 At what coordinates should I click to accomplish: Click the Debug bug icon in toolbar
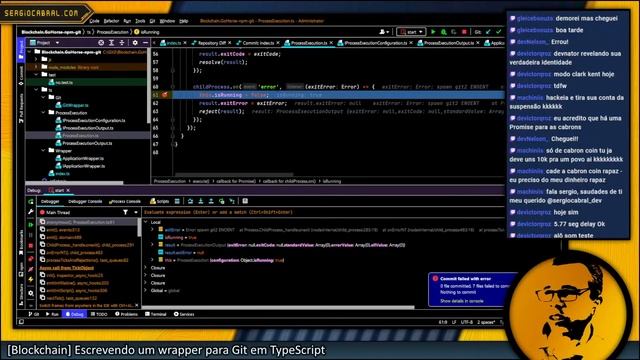click(x=443, y=32)
